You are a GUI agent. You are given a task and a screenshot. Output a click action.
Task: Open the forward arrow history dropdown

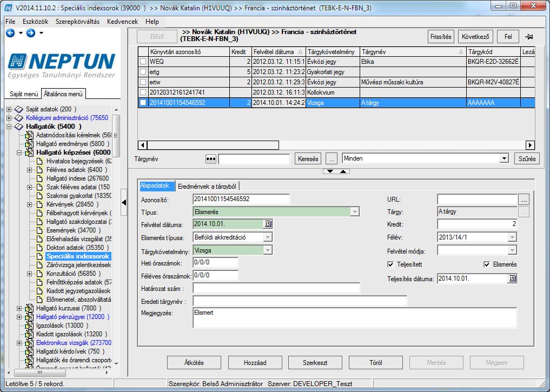coord(41,33)
